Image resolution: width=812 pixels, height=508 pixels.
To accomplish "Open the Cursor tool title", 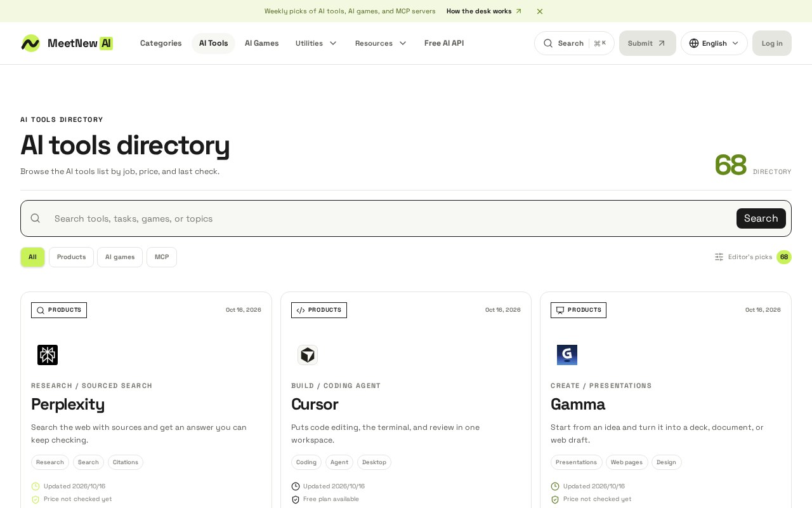I will (315, 404).
